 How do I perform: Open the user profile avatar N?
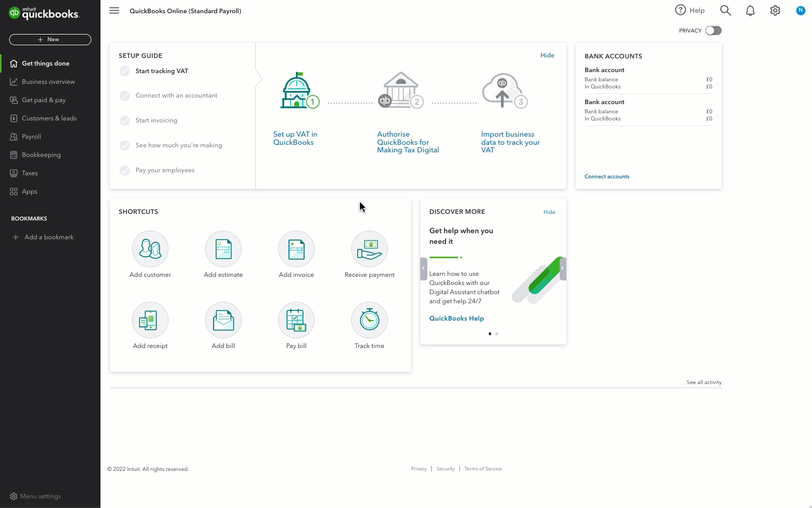point(800,10)
